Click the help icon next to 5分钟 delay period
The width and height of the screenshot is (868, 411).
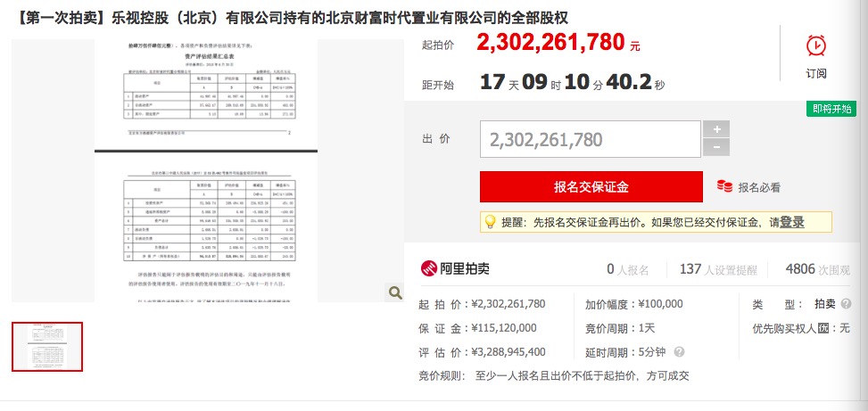pos(679,352)
